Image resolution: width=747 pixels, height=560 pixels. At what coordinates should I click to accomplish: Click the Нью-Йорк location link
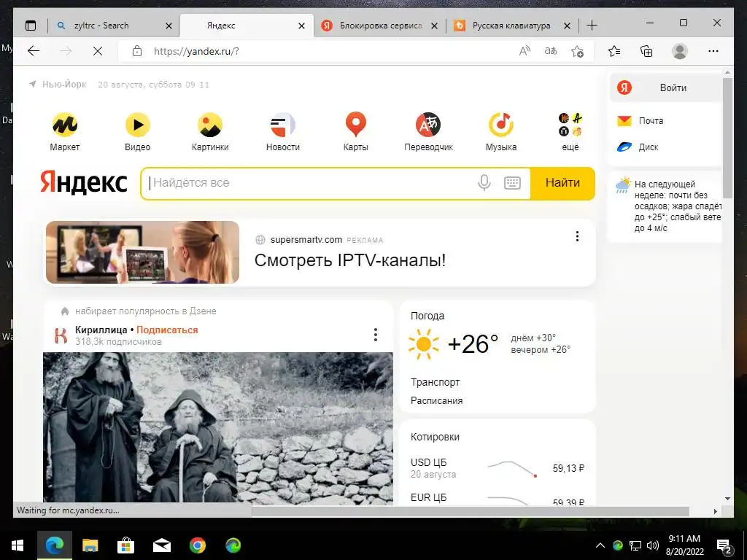[x=64, y=85]
